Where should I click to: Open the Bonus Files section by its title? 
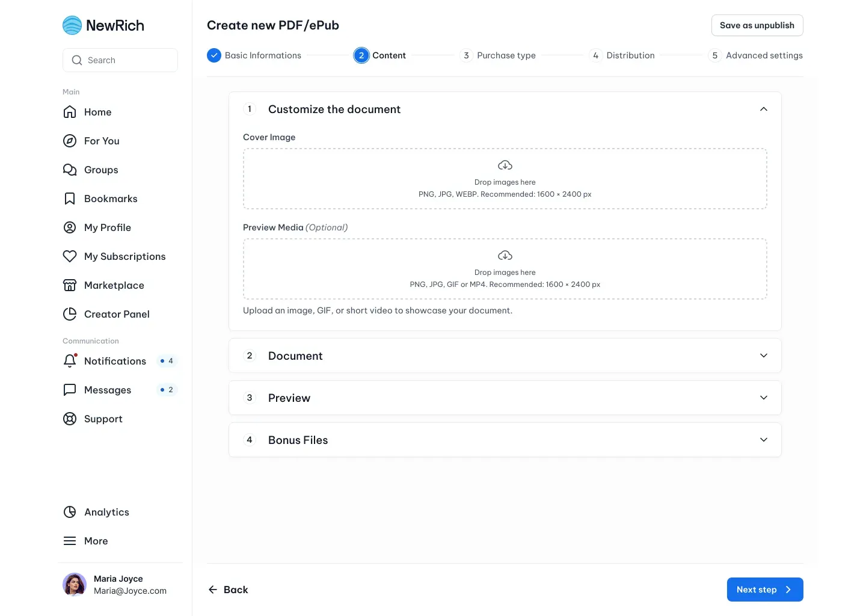[298, 440]
